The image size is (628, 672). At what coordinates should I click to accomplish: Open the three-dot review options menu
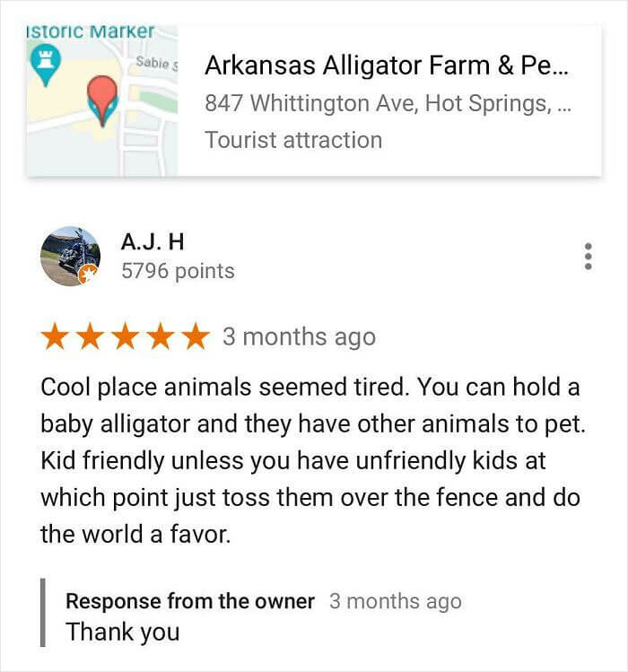coord(589,257)
